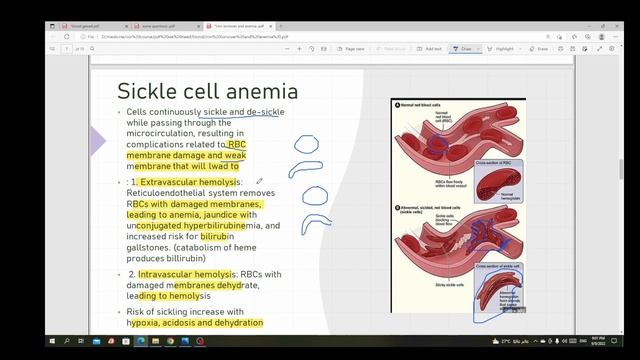Zoom in with the plus button
The image size is (640, 360).
pos(299,49)
